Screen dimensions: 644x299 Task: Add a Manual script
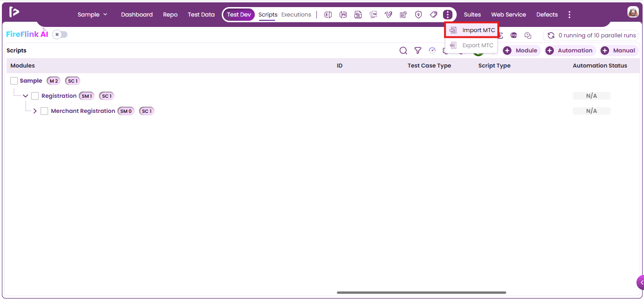(x=619, y=51)
